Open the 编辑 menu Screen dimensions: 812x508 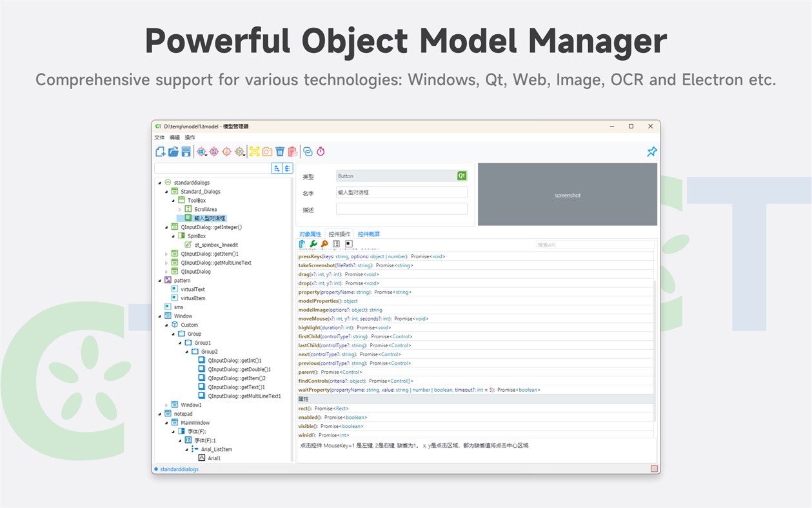[175, 137]
